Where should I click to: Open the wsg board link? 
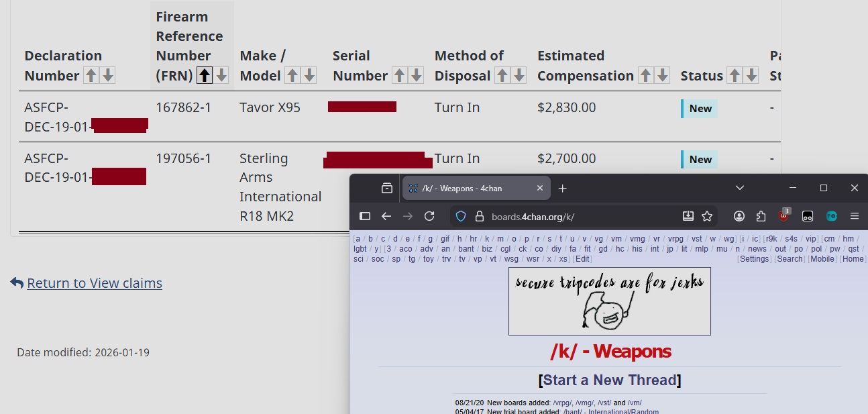[x=511, y=259]
